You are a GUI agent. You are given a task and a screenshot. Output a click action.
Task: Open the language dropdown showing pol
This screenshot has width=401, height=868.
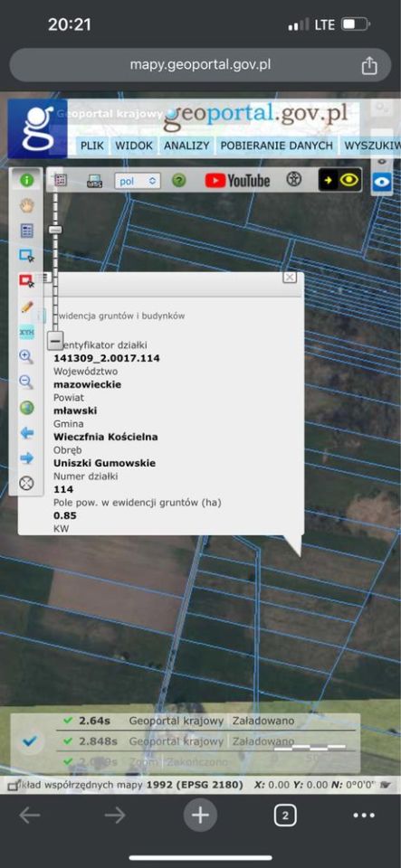[x=138, y=181]
